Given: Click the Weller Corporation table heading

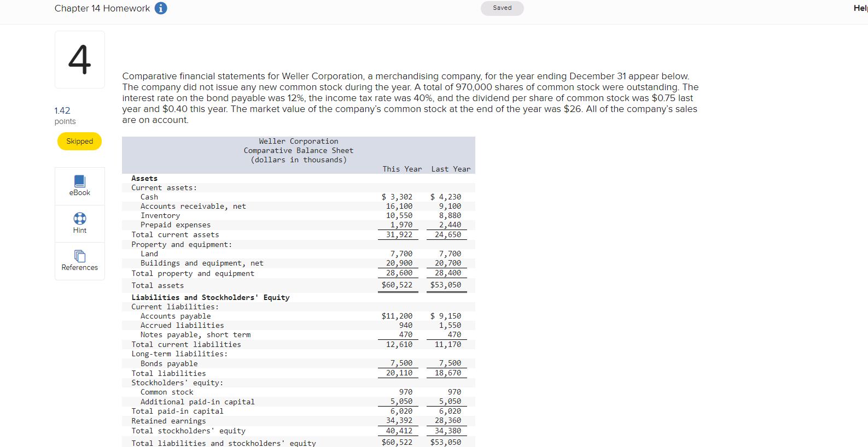Looking at the screenshot, I should 299,141.
